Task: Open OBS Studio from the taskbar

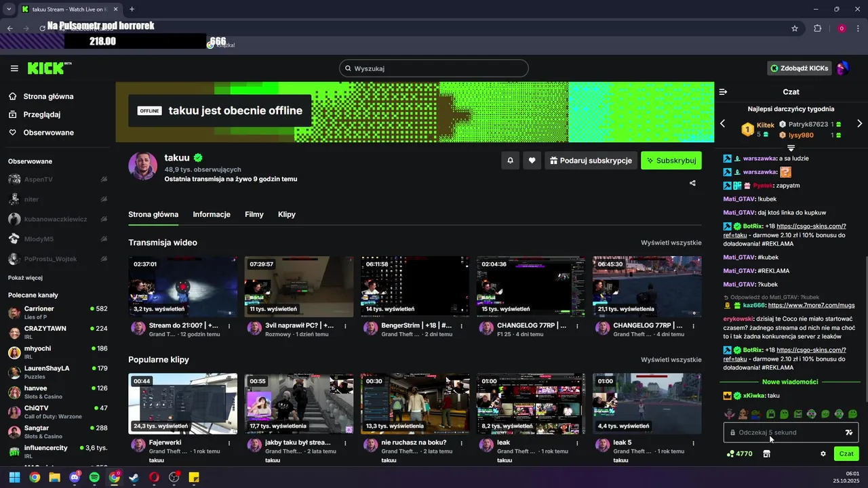Action: [x=174, y=477]
